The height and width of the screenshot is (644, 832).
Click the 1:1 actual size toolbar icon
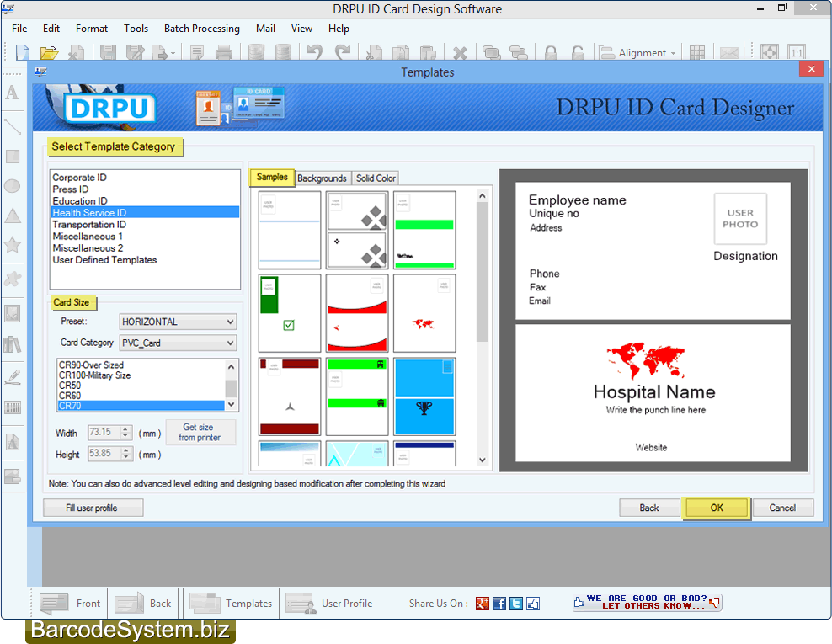coord(797,52)
